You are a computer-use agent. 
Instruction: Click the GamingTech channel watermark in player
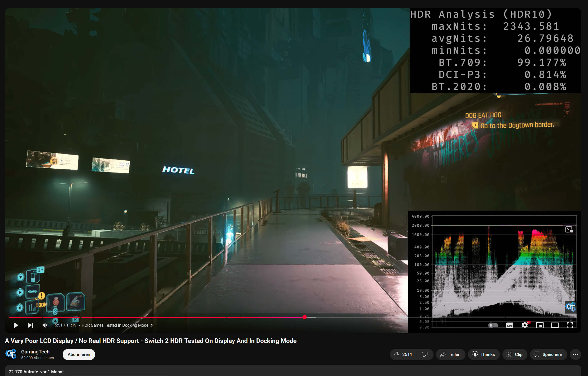coord(571,307)
